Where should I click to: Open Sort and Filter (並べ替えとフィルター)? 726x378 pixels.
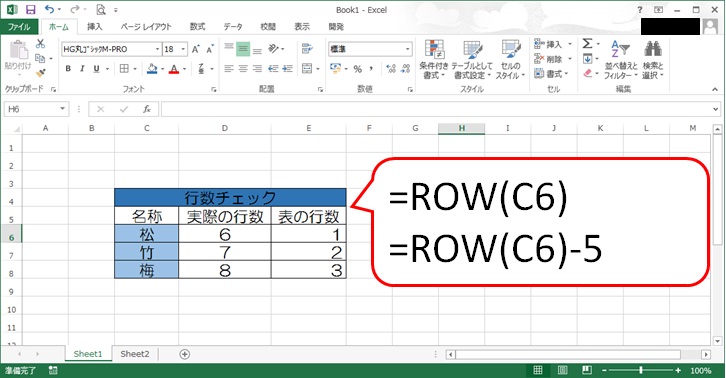(621, 59)
